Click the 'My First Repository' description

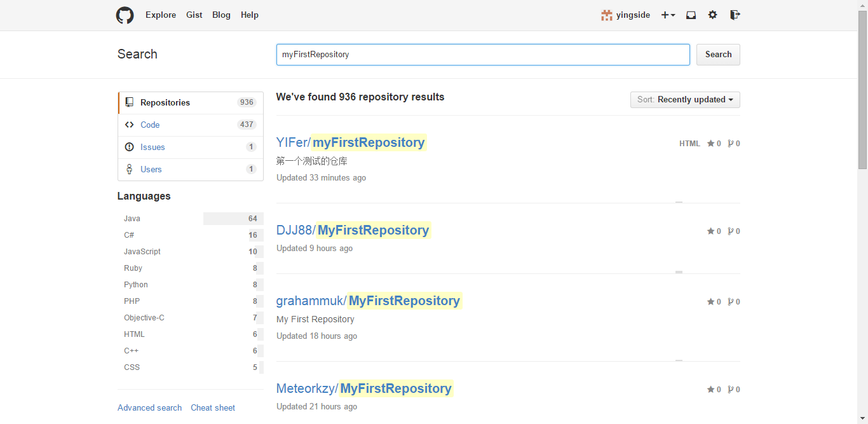click(x=315, y=319)
